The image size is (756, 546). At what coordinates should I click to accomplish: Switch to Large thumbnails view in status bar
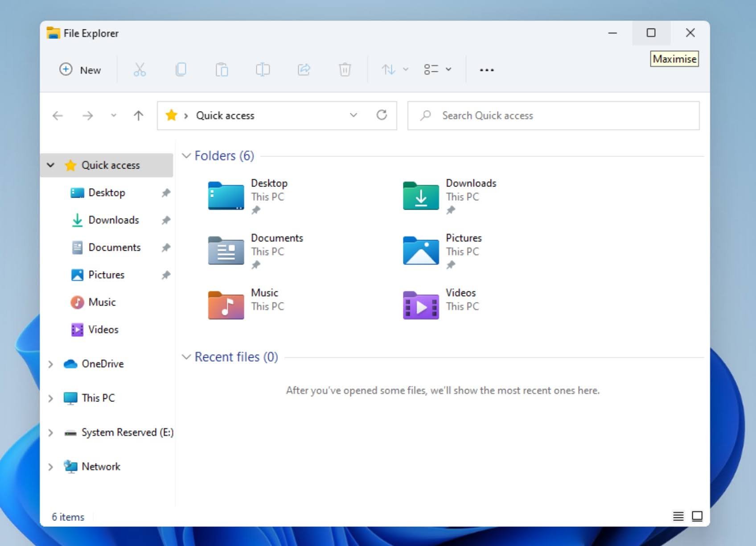pyautogui.click(x=697, y=516)
